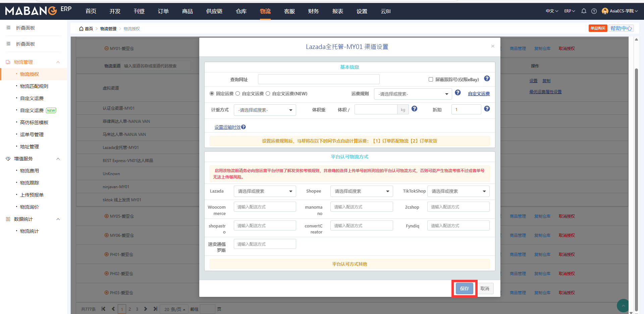This screenshot has height=314, width=644.
Task: Click the MABANG ERP logo
Action: 38,10
